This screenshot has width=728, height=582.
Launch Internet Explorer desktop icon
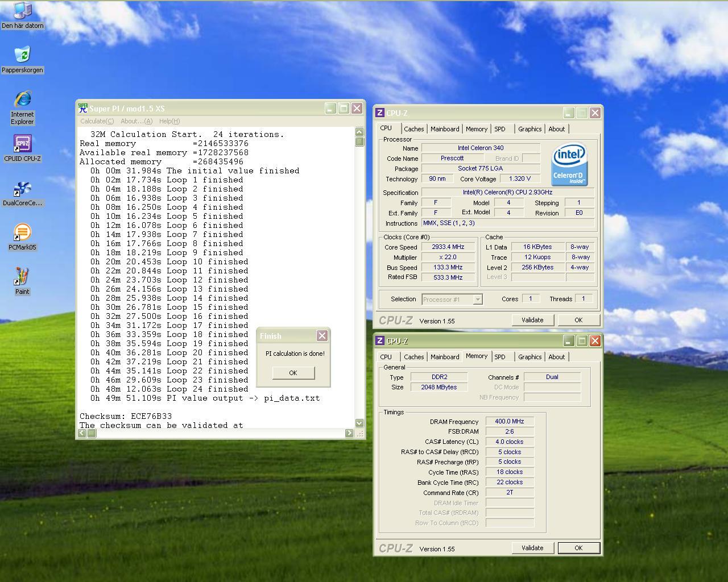point(22,108)
